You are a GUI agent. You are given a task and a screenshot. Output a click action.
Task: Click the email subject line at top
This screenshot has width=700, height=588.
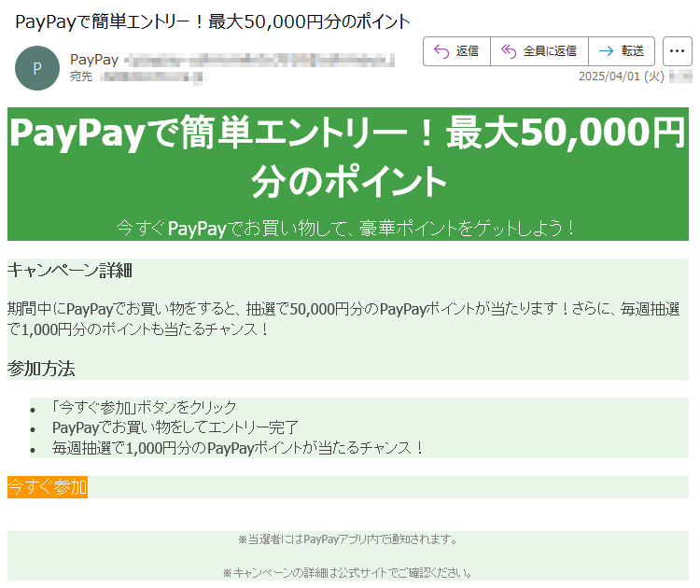tap(213, 21)
